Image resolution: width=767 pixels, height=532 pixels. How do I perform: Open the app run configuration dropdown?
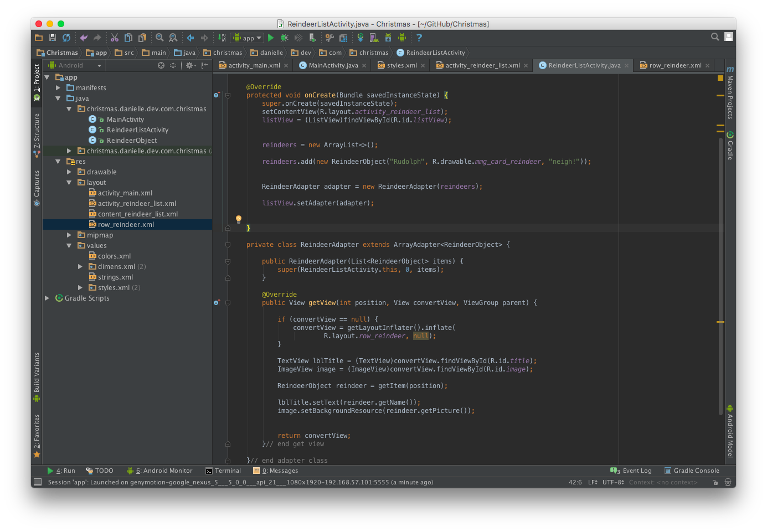247,38
